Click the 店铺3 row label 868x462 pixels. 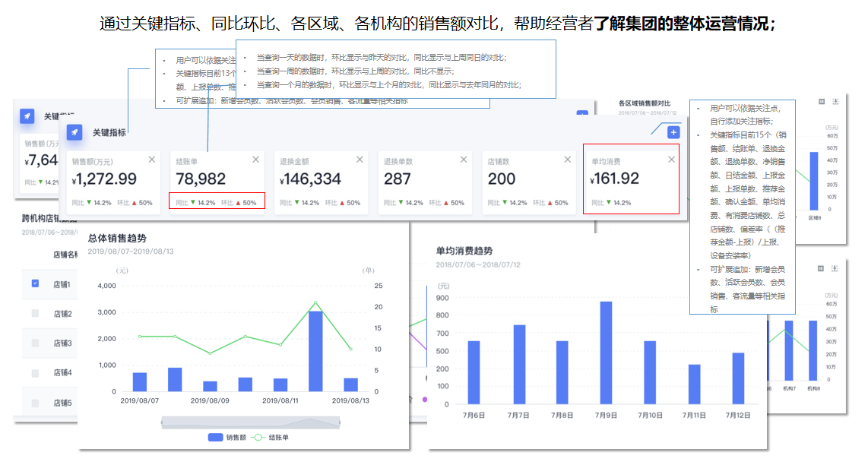click(62, 343)
